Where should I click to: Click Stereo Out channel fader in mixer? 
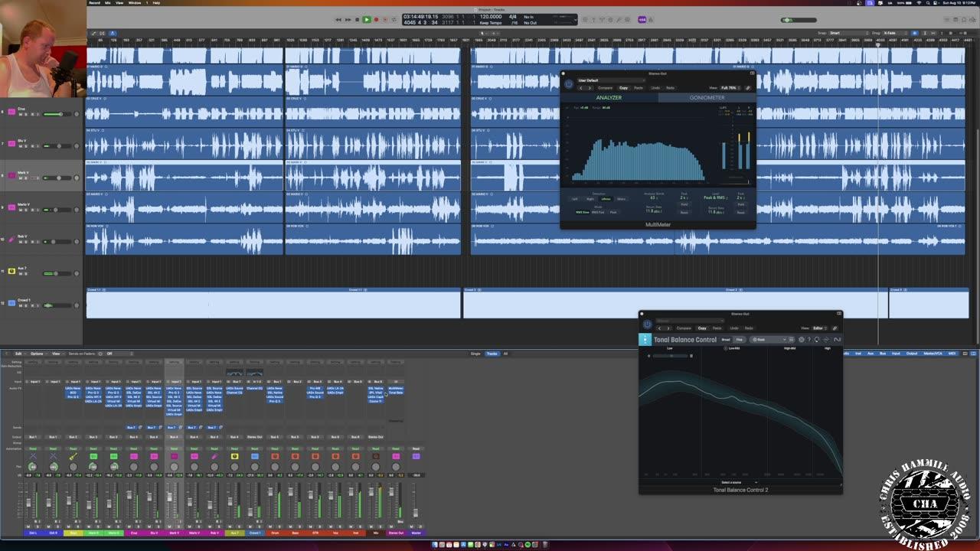point(391,491)
